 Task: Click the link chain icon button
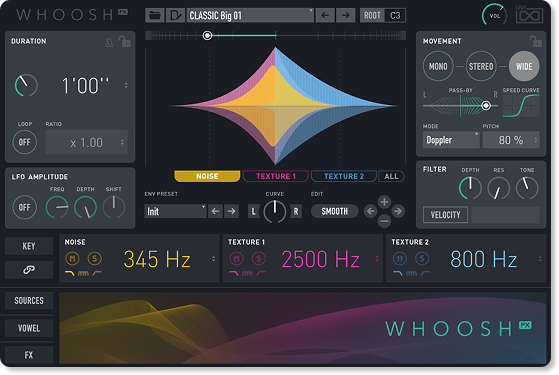tap(29, 270)
